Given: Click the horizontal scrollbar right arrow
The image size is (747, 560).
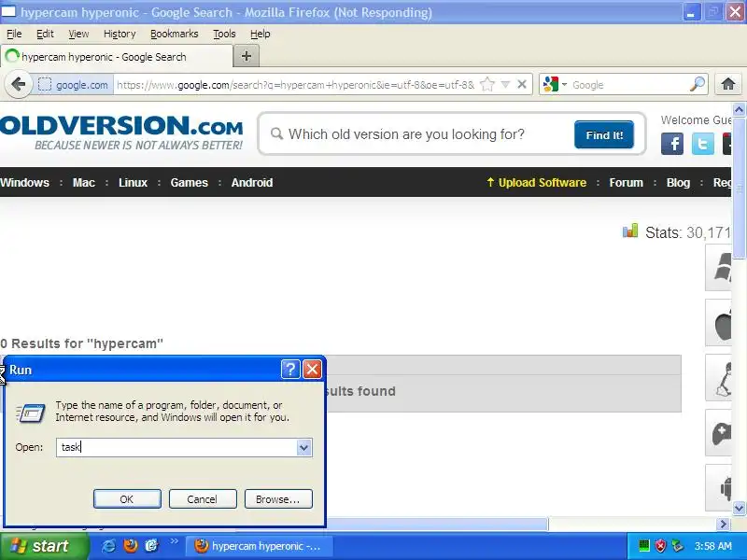Looking at the screenshot, I should [x=724, y=524].
